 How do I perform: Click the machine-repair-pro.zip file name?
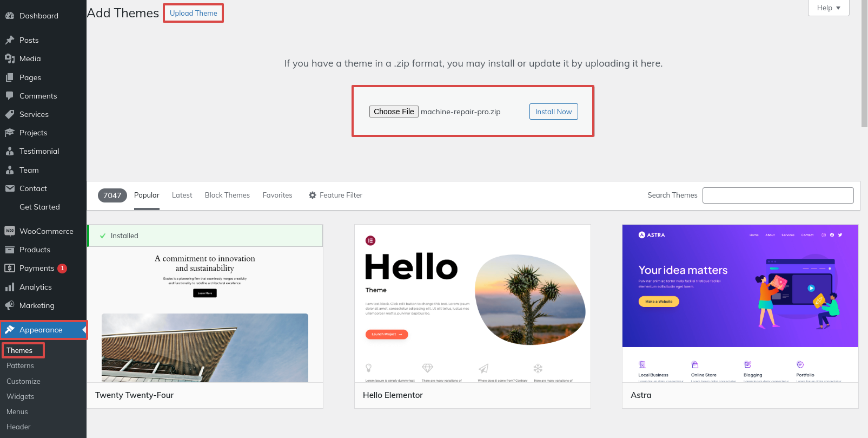461,112
